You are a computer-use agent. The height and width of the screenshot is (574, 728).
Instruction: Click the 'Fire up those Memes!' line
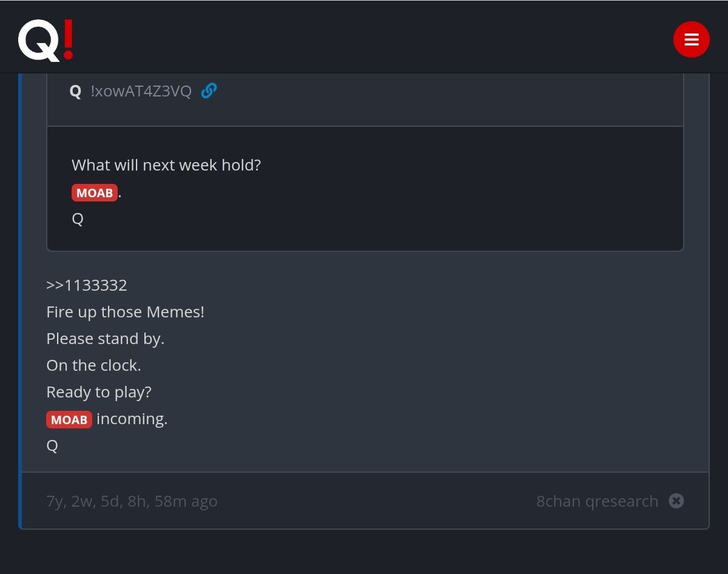tap(125, 312)
